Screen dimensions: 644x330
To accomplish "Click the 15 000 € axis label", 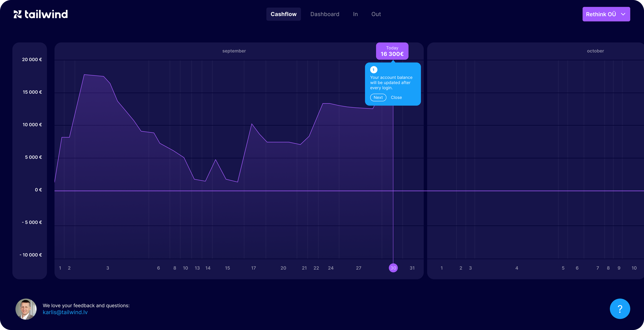I will pyautogui.click(x=32, y=92).
